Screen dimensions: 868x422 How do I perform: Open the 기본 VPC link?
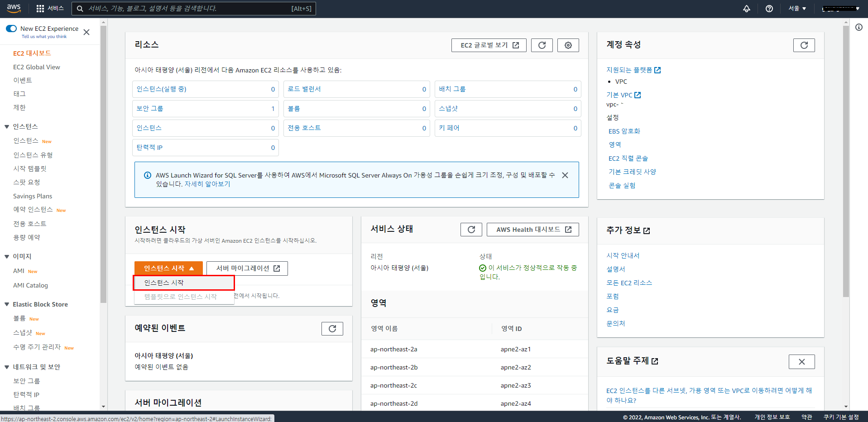(623, 95)
